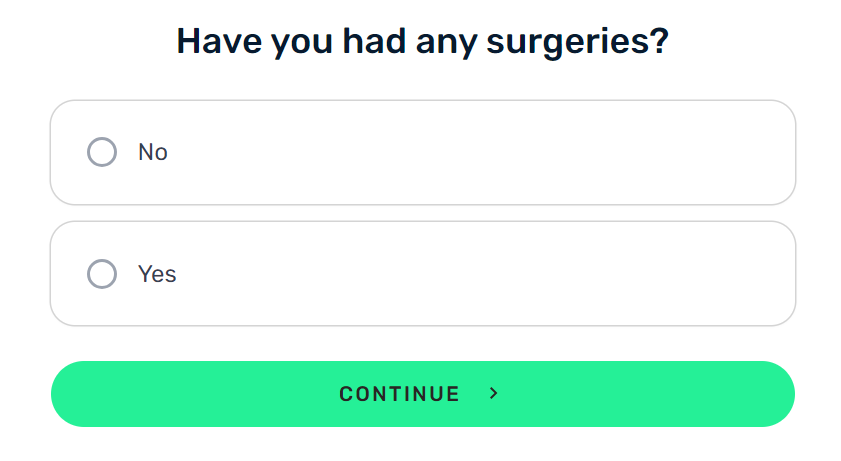Image resolution: width=841 pixels, height=461 pixels.
Task: Click the right chevron arrow on Continue
Action: [493, 394]
